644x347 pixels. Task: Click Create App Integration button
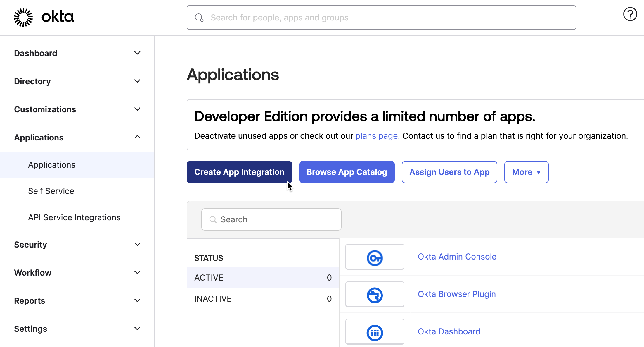point(239,172)
